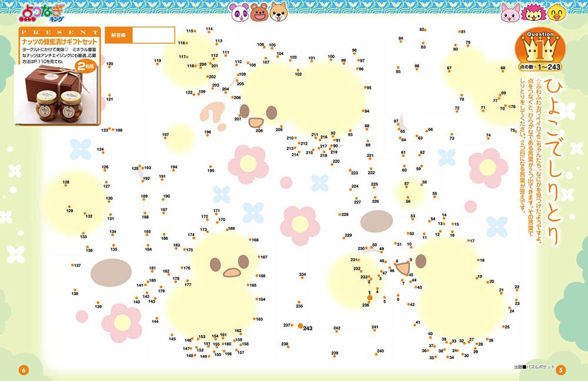The image size is (588, 381).
Task: Click the empty 解答欄 answer box
Action: click(x=153, y=35)
